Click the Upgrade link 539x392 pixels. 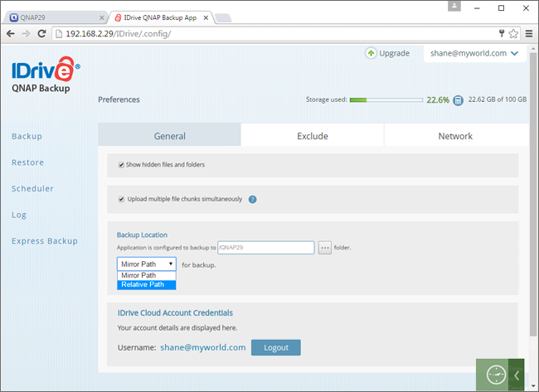coord(394,53)
